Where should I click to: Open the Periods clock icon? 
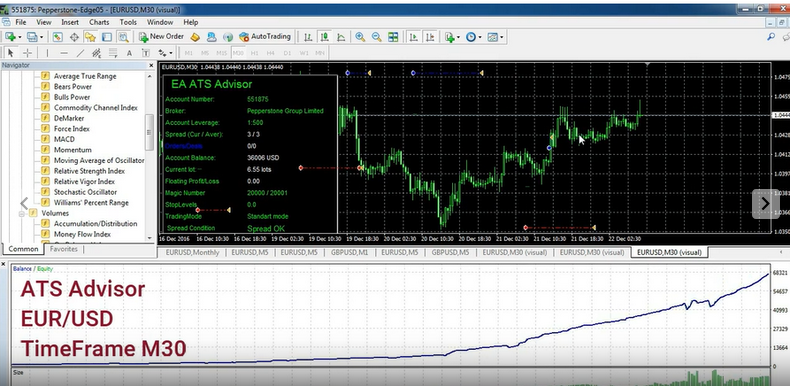(471, 37)
